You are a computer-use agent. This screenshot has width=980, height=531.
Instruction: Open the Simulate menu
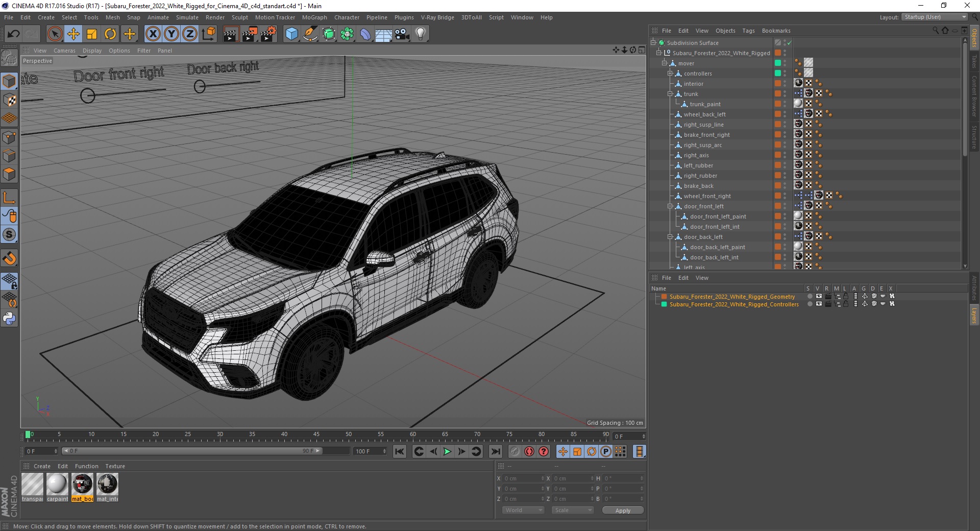click(187, 17)
